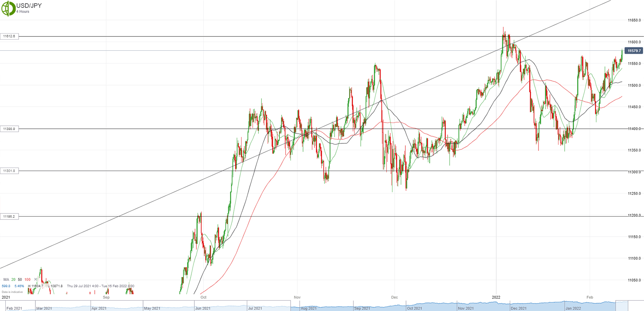Viewport: 644px width, 311px height.
Task: Click the 11450.0 price axis label
Action: (634, 107)
